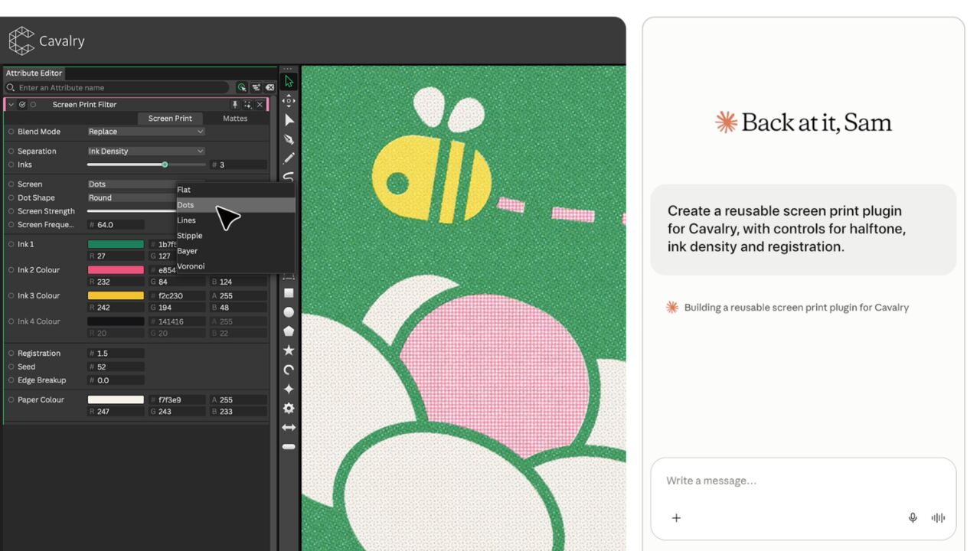Select the Rectangle shape tool
This screenshot has height=551, width=980.
click(289, 293)
